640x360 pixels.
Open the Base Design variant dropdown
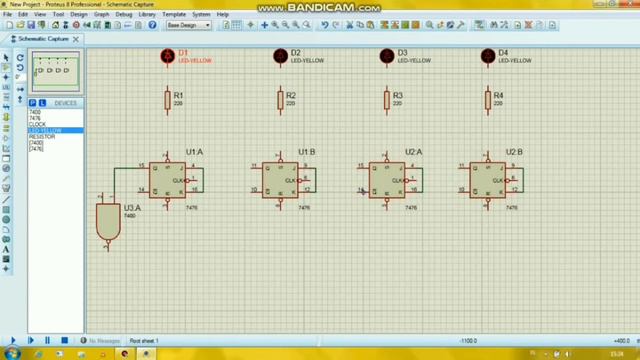click(189, 25)
